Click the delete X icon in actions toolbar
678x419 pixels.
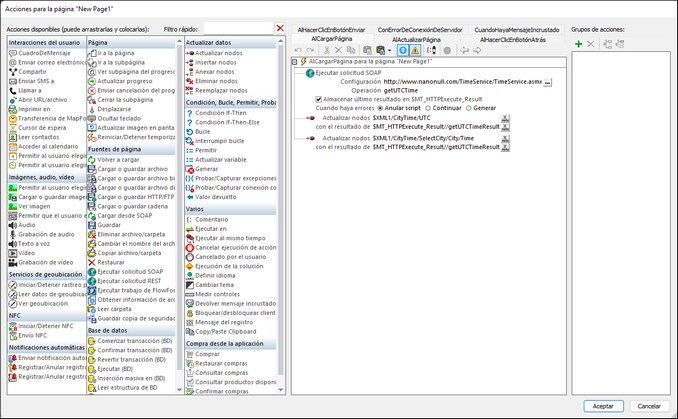pos(339,51)
